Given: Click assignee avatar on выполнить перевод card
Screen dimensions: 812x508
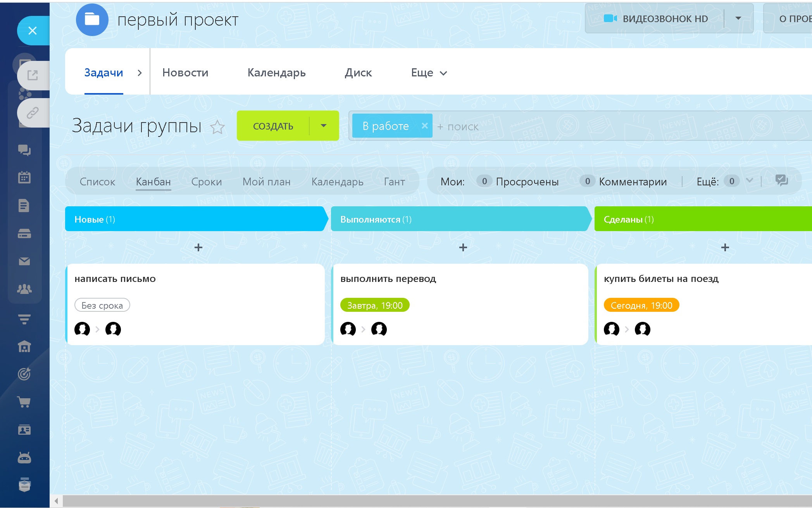Looking at the screenshot, I should click(x=379, y=329).
